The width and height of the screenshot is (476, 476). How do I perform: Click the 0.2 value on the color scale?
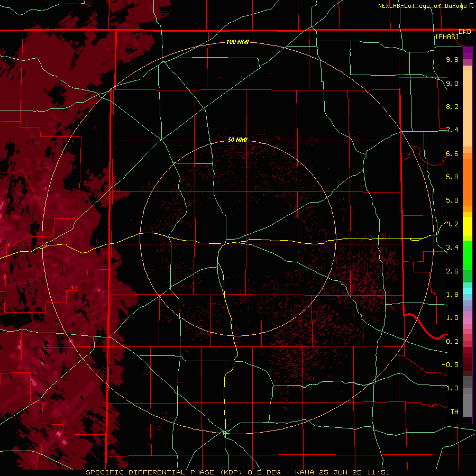click(x=452, y=342)
